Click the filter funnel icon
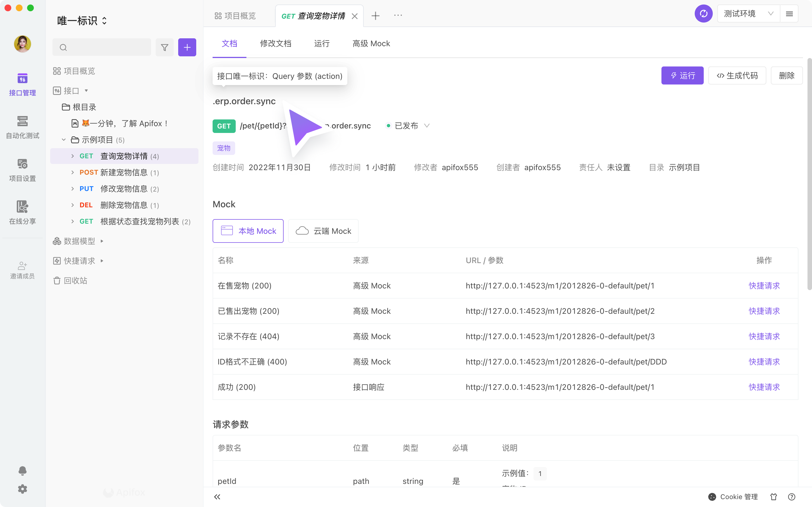The width and height of the screenshot is (812, 507). pos(164,47)
